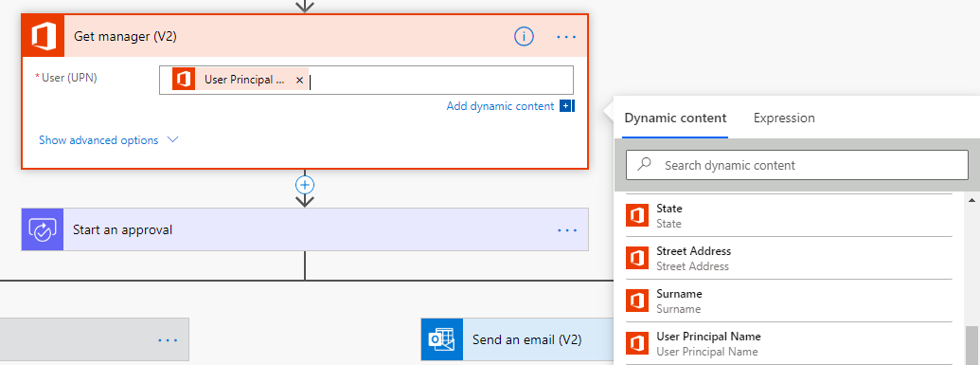Click the chevron next to Show advanced options
Image resolution: width=980 pixels, height=365 pixels.
(x=173, y=139)
